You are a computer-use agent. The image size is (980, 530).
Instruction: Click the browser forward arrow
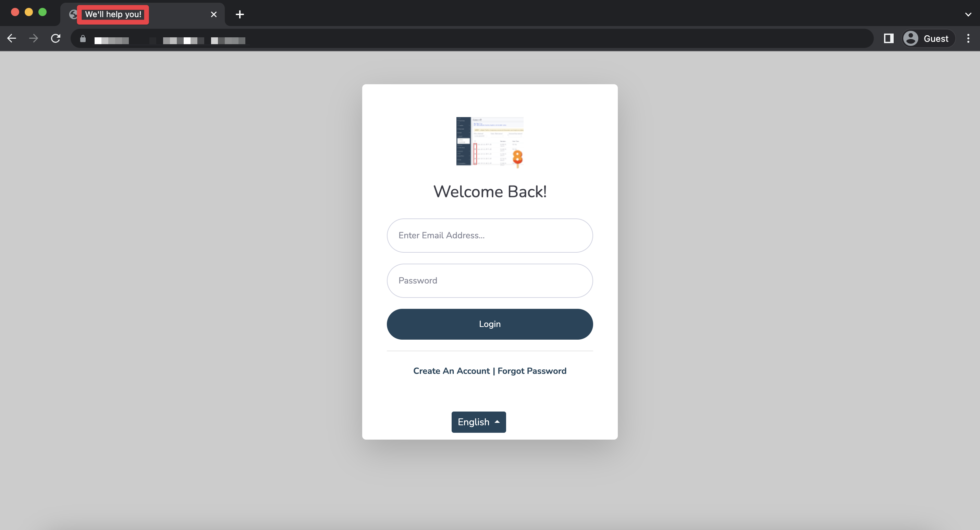pos(34,38)
